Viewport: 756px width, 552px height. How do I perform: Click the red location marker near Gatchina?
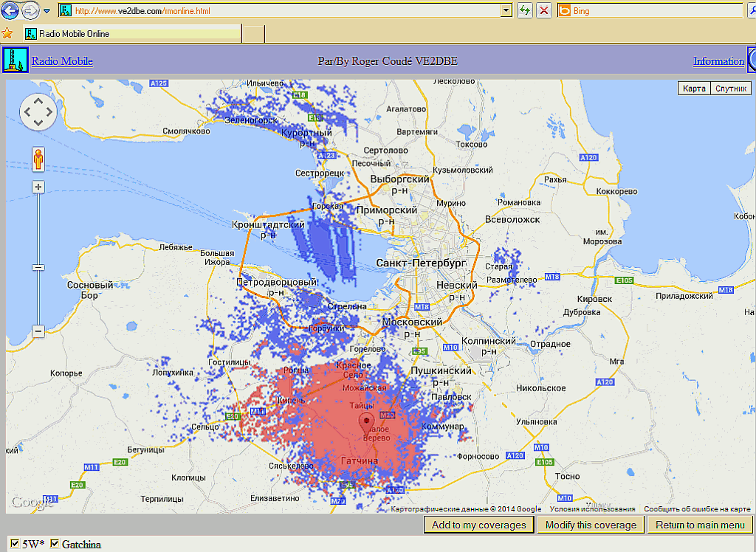(367, 424)
